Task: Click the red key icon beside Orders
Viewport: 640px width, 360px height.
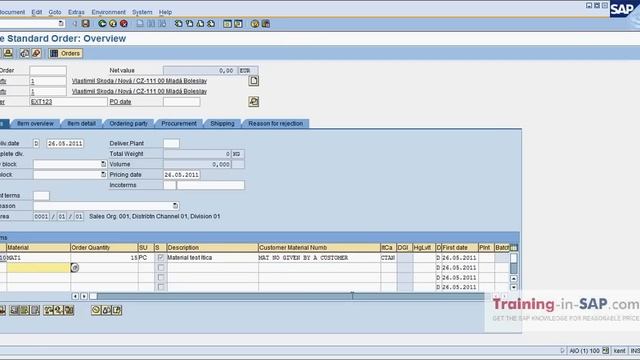Action: pos(36,53)
